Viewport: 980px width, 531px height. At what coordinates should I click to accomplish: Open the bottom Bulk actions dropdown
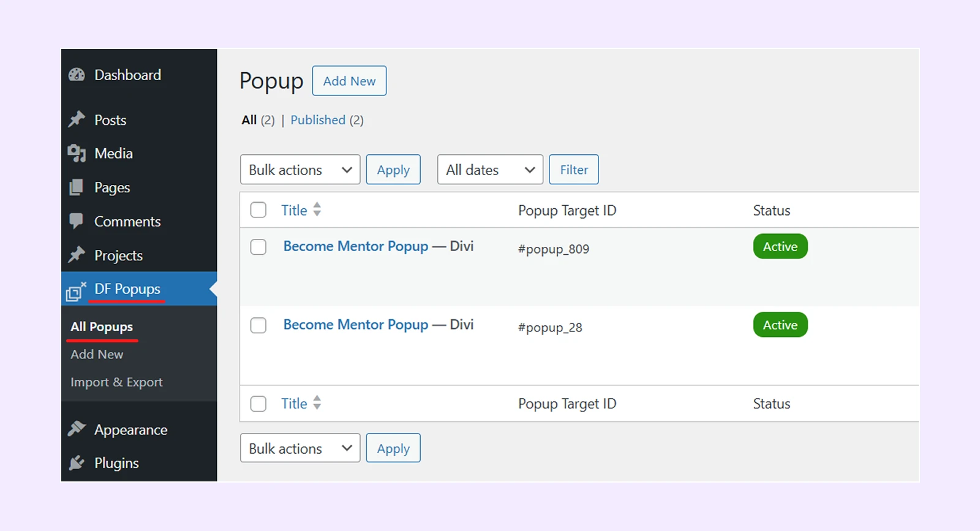click(300, 448)
